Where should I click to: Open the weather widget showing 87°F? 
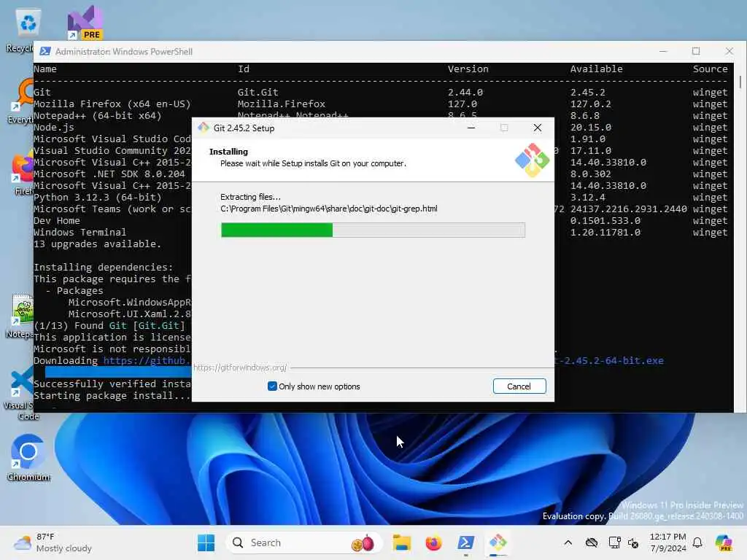(53, 542)
